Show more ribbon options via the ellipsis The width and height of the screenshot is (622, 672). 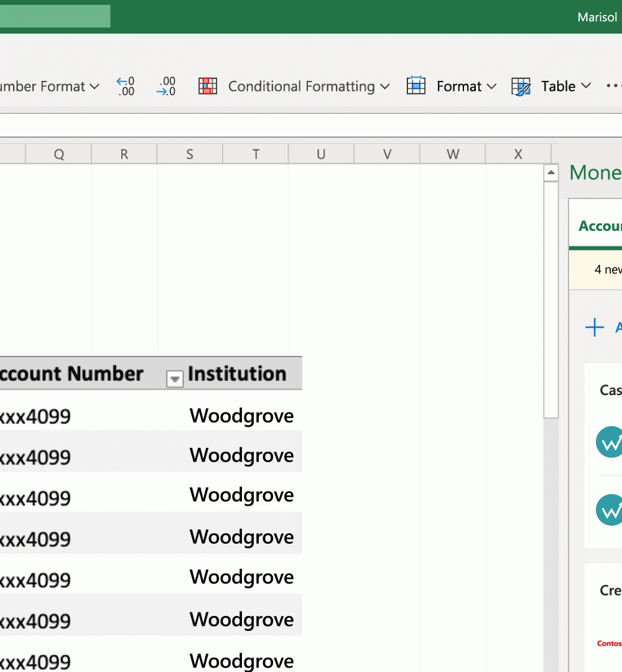613,86
